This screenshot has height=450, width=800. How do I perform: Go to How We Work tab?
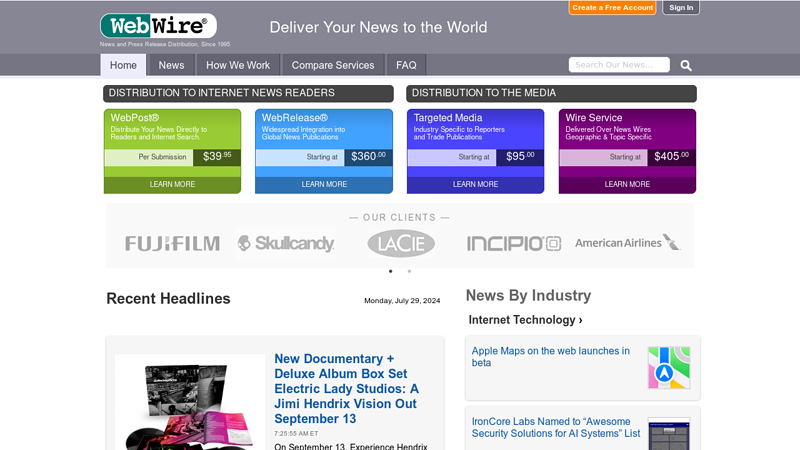[238, 65]
